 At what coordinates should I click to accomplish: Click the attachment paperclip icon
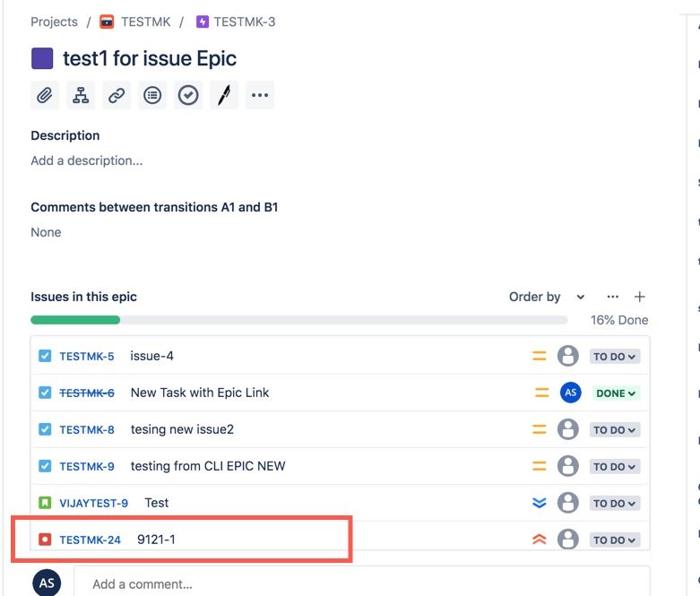45,95
